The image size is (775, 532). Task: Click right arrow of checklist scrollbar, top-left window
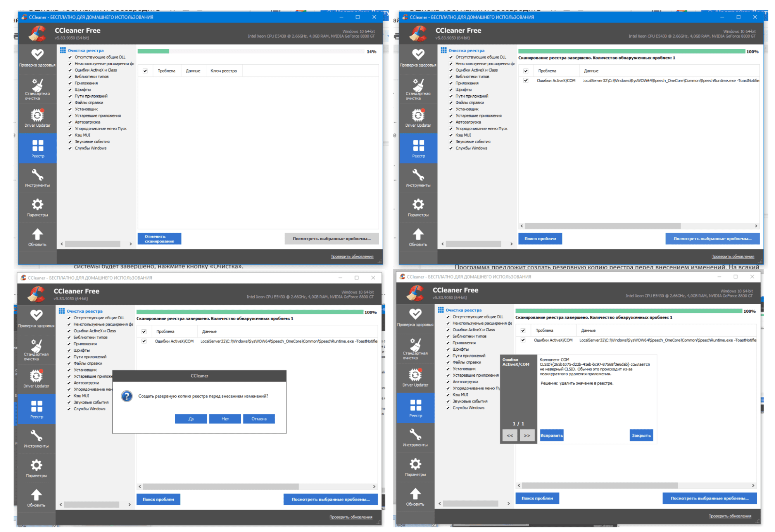[131, 244]
